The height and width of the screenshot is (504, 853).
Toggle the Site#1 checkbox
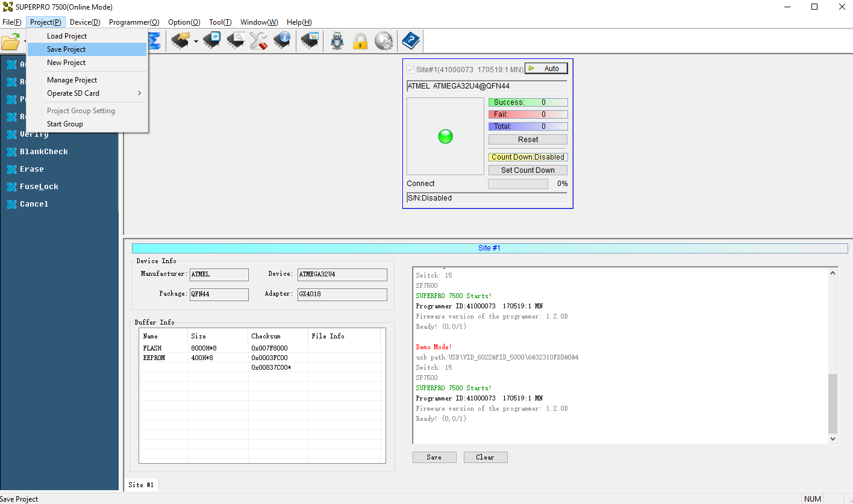(411, 69)
